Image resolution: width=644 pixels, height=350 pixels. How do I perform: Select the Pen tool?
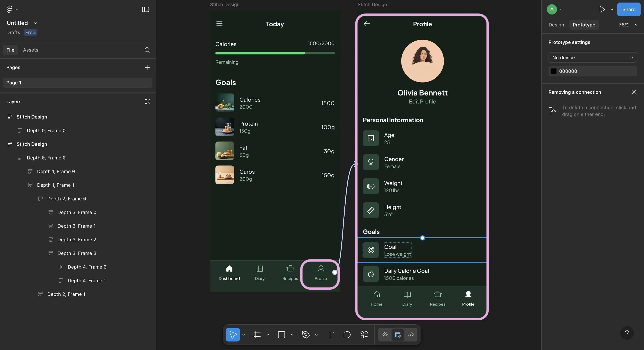pos(306,334)
